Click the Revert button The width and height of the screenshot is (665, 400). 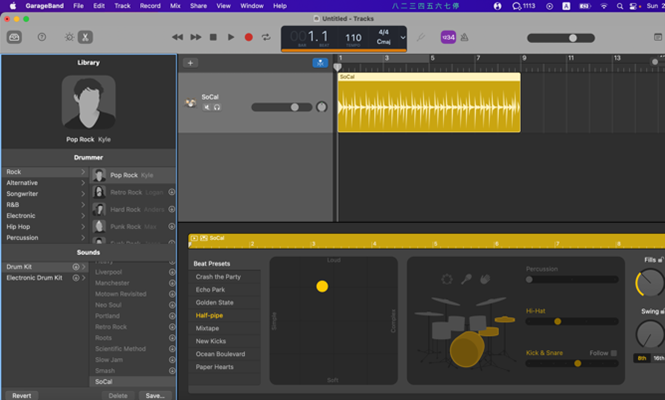click(22, 395)
